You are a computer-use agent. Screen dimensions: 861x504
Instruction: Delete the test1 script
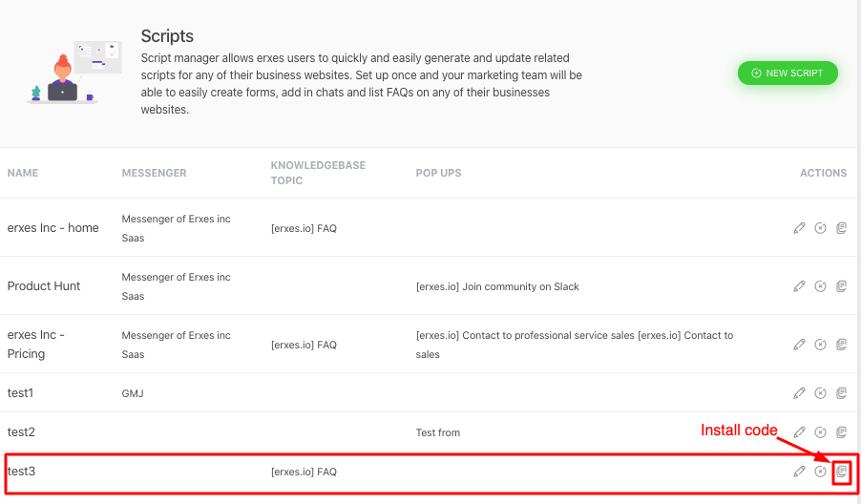click(820, 393)
